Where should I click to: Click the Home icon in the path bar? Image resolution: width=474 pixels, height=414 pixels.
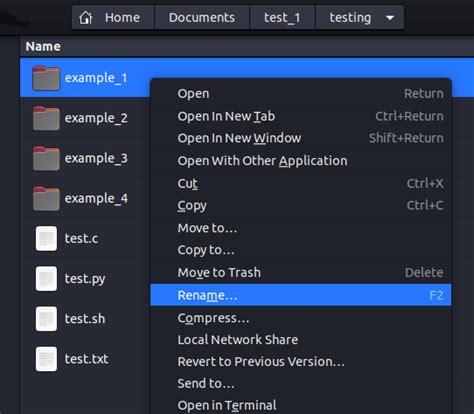[86, 17]
